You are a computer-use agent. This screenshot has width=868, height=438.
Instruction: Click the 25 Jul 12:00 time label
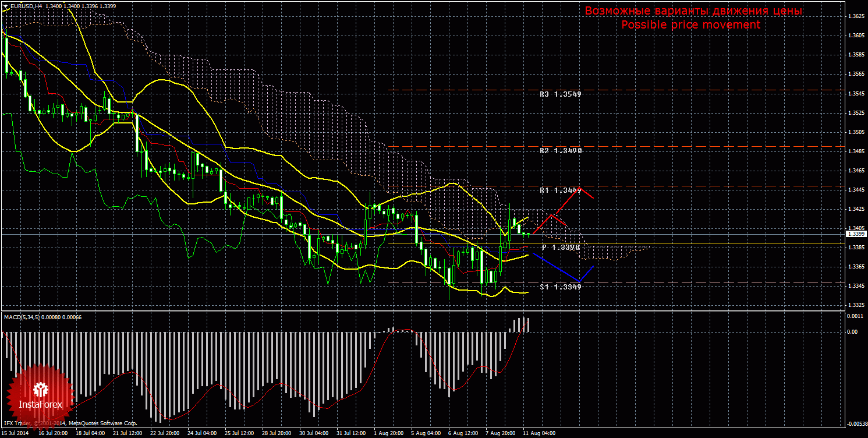(240, 433)
